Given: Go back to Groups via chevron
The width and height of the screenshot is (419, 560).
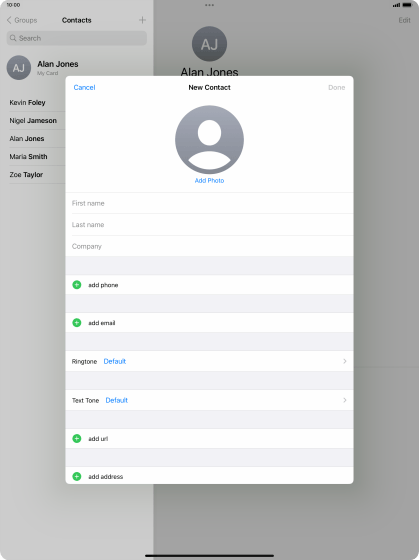Looking at the screenshot, I should click(x=9, y=20).
